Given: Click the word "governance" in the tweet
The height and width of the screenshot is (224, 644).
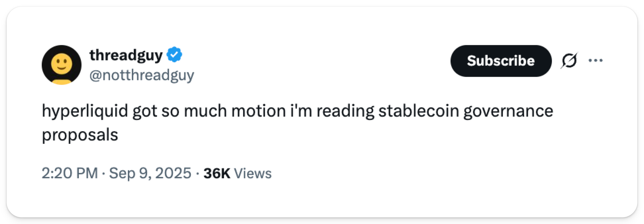Looking at the screenshot, I should (508, 111).
